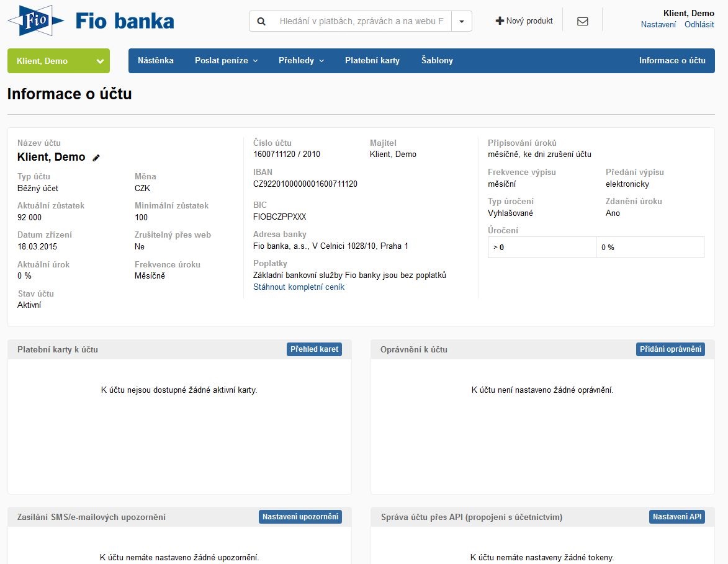The height and width of the screenshot is (564, 728).
Task: Select the Informace o účtu menu item
Action: coord(672,60)
